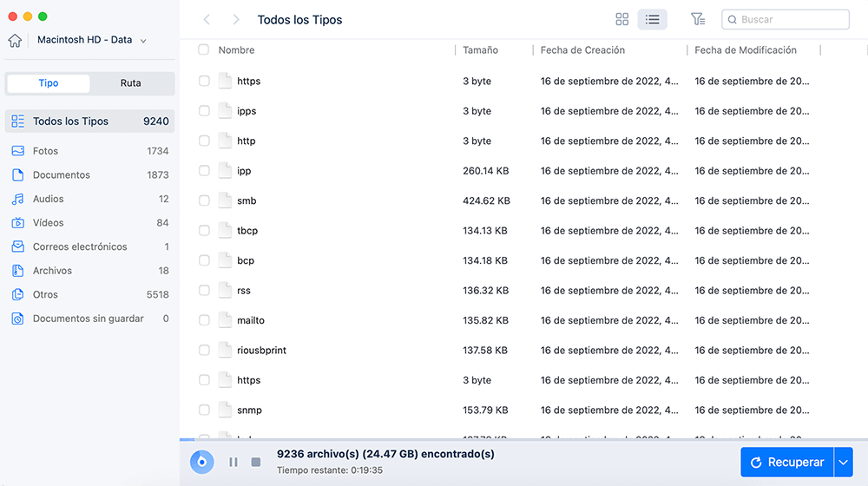Check the smb file checkbox
Screen dimensions: 868x486
point(204,200)
